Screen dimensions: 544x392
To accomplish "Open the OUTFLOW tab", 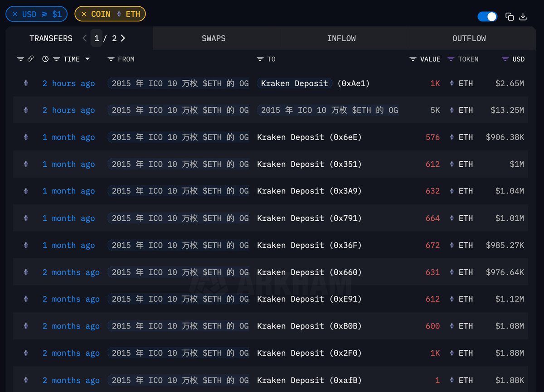I will (469, 39).
